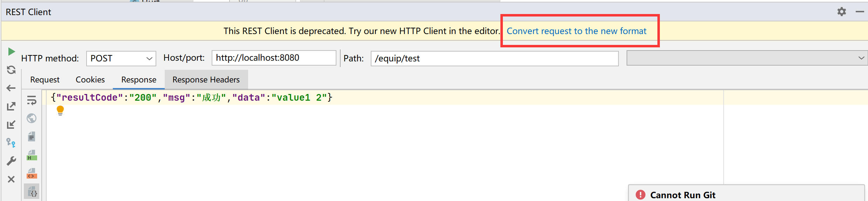Screen dimensions: 868x201
Task: Click Convert request to the new format
Action: coord(576,31)
